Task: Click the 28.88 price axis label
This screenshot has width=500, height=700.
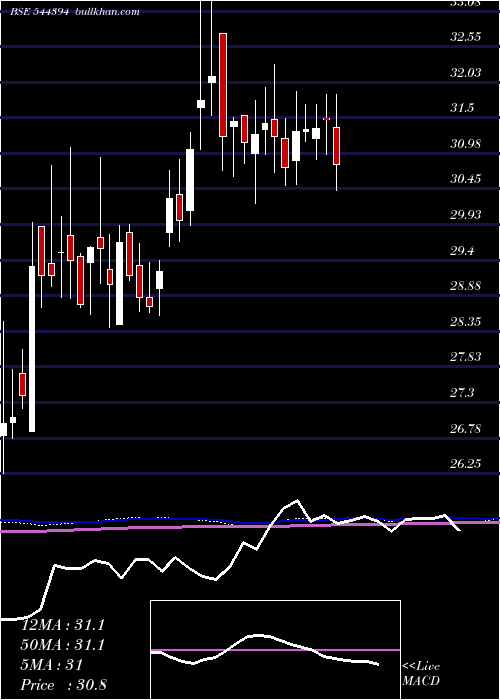Action: pos(466,286)
